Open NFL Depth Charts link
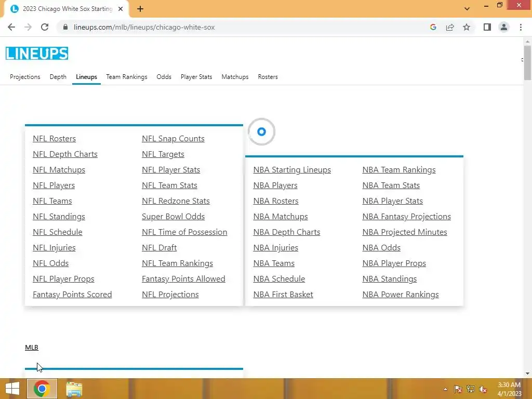This screenshot has height=399, width=532. [65, 154]
